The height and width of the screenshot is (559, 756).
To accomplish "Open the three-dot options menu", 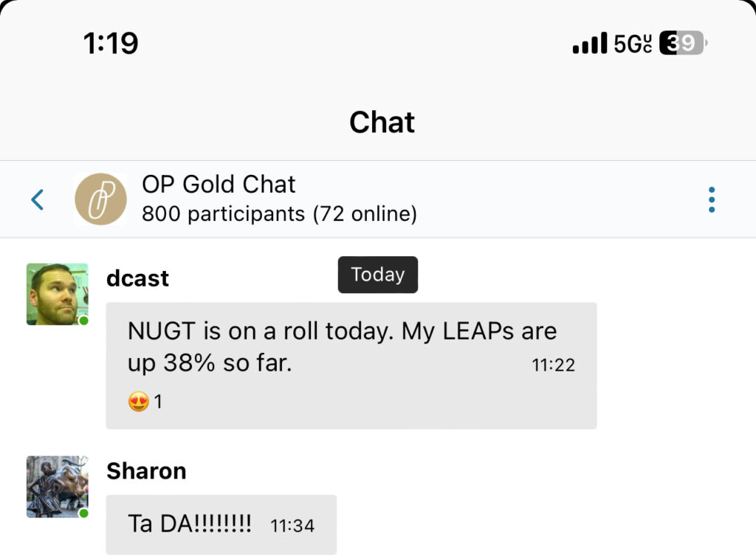I will 711,199.
